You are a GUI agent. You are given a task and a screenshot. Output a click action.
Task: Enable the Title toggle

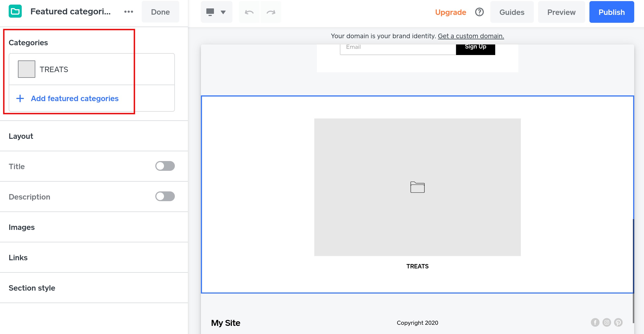(165, 166)
